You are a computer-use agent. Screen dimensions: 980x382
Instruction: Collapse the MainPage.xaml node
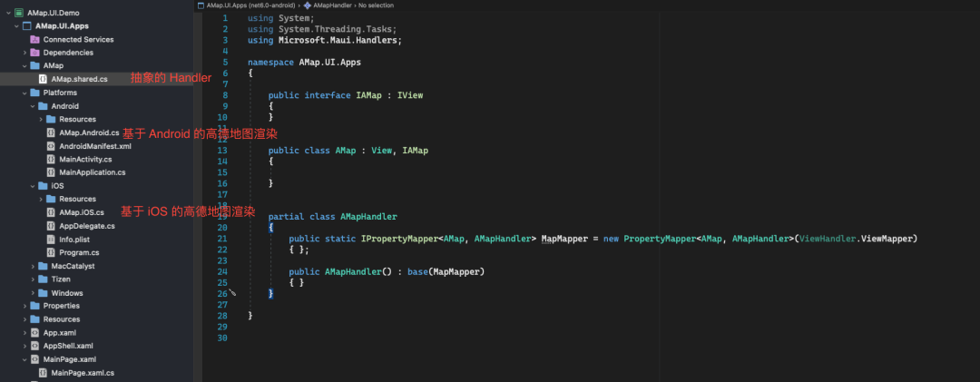pyautogui.click(x=25, y=359)
